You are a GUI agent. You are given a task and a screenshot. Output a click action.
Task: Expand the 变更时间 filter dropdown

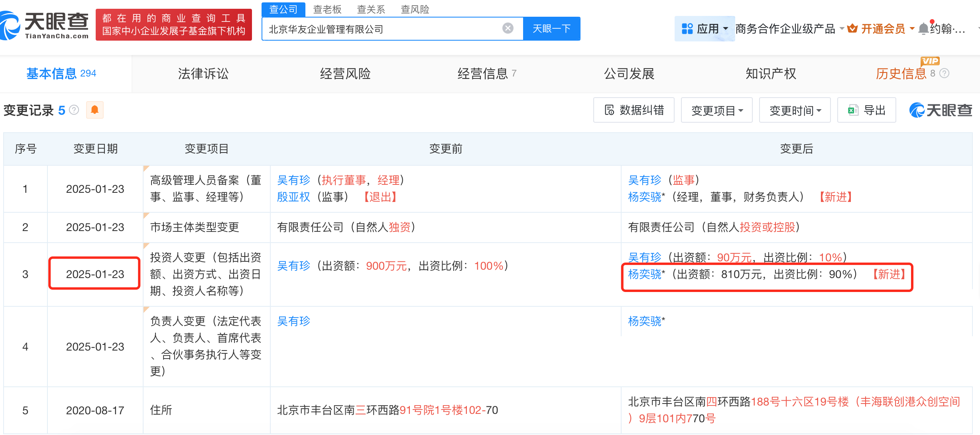pyautogui.click(x=795, y=110)
